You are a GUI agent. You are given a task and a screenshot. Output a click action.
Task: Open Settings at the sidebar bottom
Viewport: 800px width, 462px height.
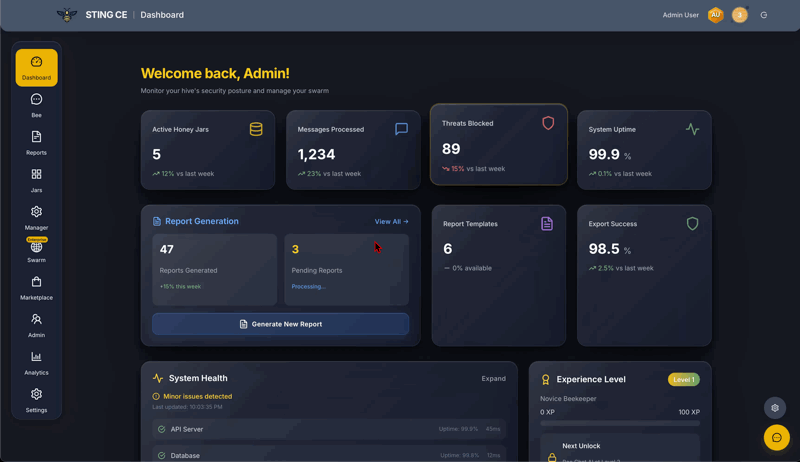36,400
